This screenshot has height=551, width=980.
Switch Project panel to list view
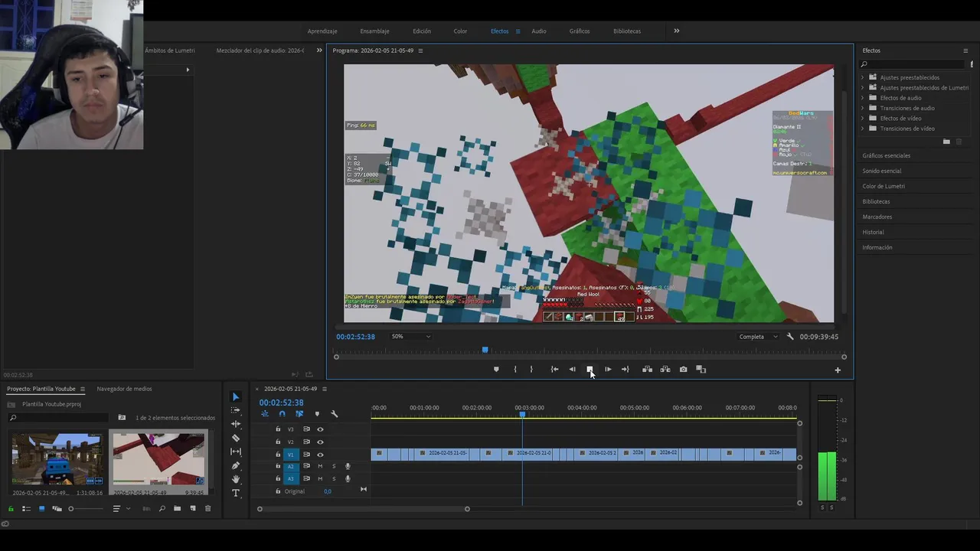(x=26, y=509)
